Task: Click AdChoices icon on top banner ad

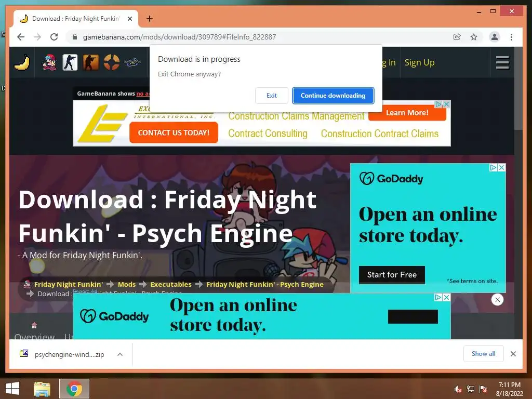Action: click(438, 104)
